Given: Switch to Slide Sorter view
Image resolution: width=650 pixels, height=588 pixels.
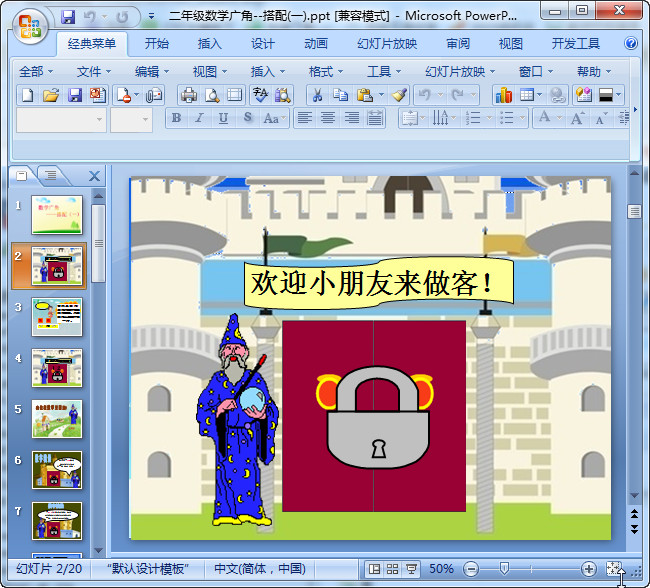Looking at the screenshot, I should click(x=393, y=569).
